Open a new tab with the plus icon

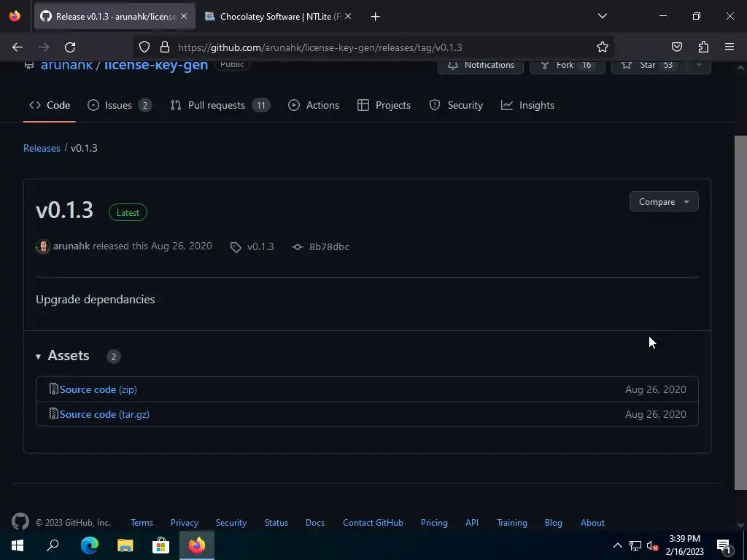click(x=376, y=17)
